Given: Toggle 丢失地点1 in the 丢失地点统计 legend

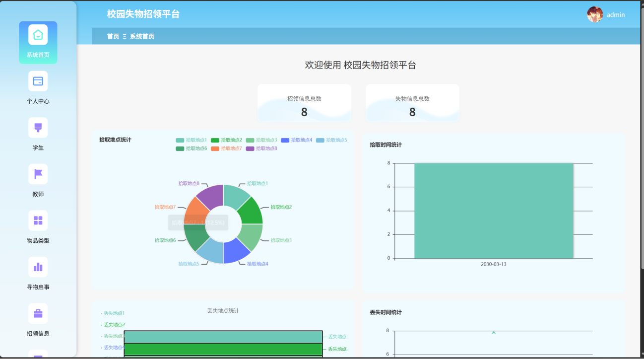Looking at the screenshot, I should (x=113, y=313).
